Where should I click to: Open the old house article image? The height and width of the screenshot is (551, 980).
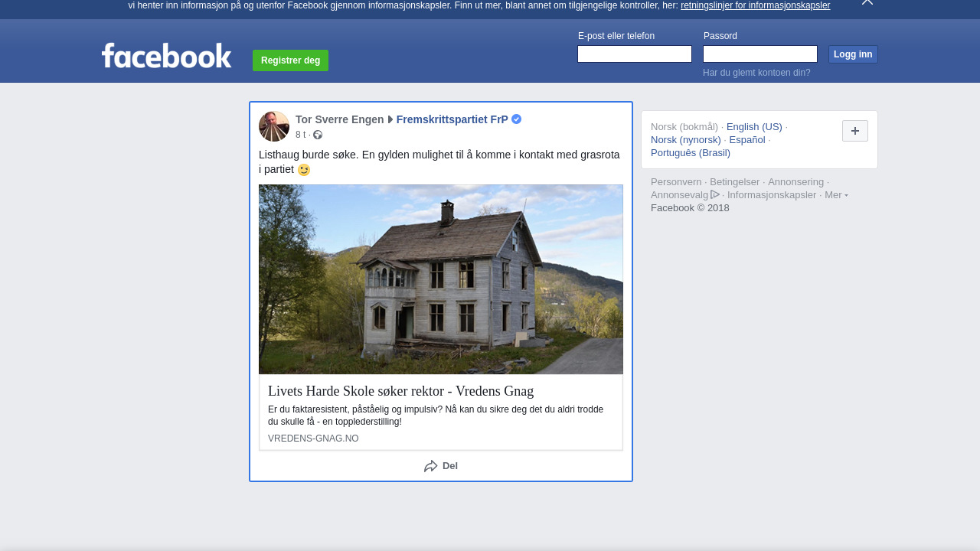[x=441, y=279]
